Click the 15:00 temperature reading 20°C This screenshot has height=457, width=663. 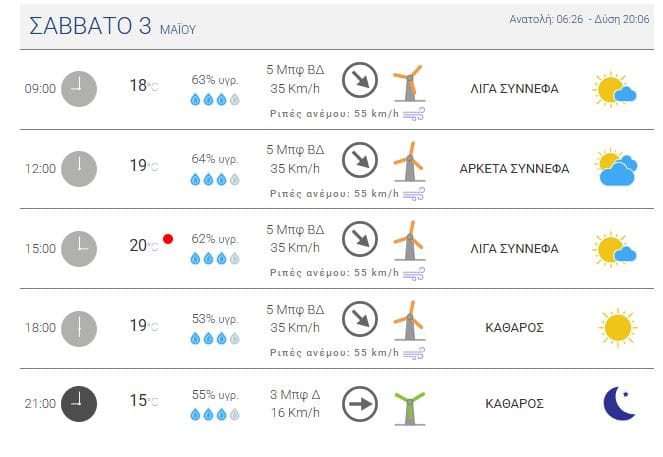coord(144,246)
